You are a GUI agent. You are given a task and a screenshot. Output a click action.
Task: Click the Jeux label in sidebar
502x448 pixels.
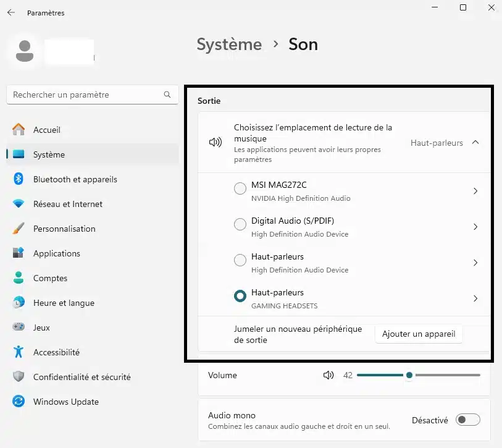click(41, 328)
